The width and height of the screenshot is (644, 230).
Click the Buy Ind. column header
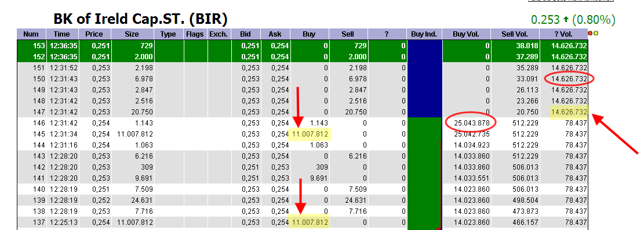click(x=424, y=34)
